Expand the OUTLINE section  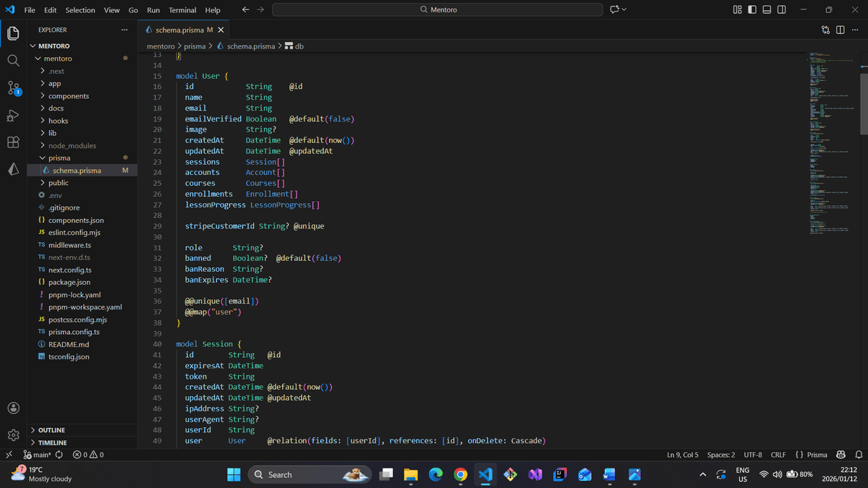[51, 430]
